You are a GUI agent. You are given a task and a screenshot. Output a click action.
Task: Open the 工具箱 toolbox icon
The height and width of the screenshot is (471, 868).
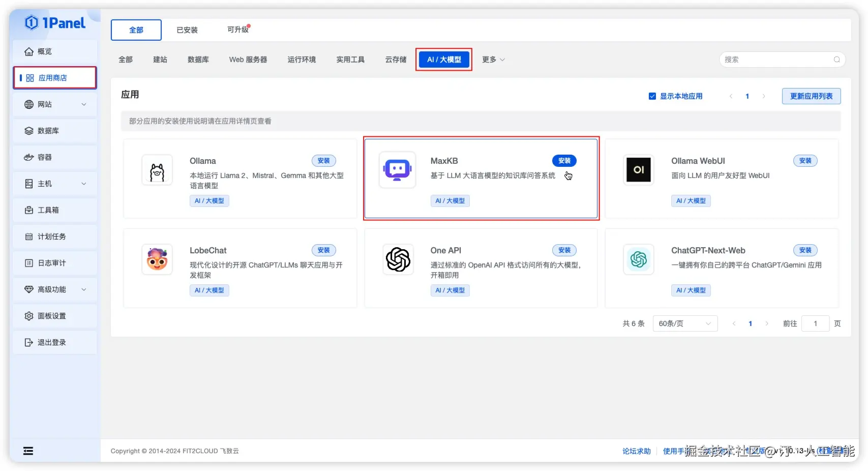(29, 210)
